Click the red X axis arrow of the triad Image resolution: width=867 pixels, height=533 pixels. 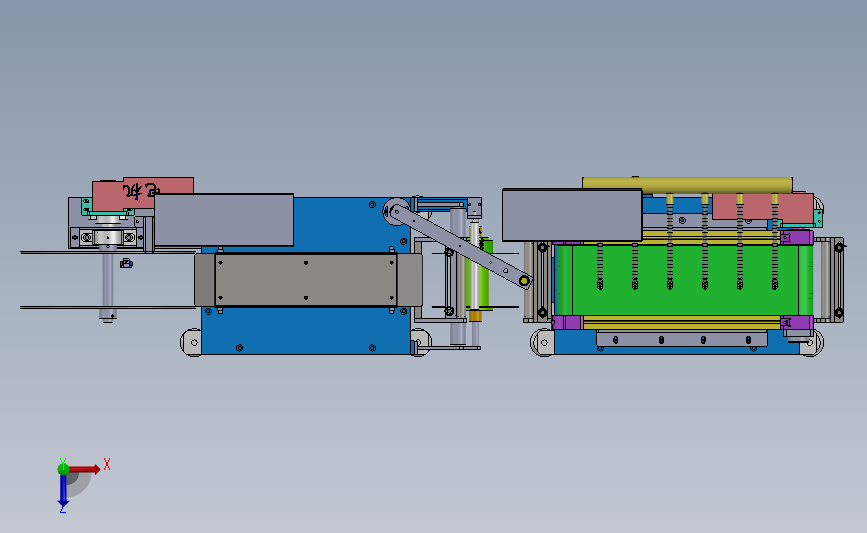84,469
